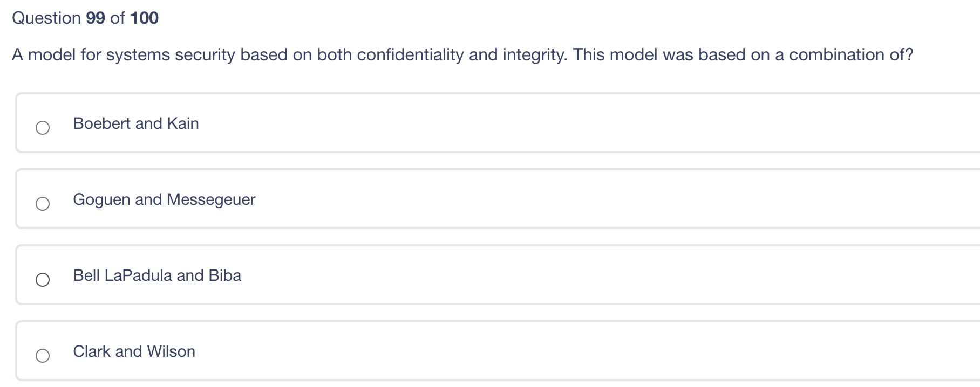Screen dimensions: 980x387
Task: Click the Question 99 of 100 heading
Action: tap(85, 18)
